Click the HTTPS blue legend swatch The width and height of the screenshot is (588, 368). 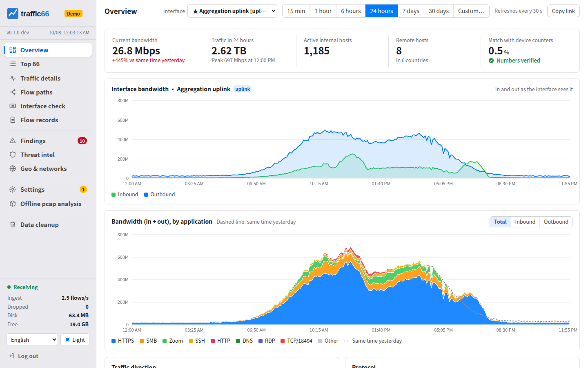click(114, 341)
